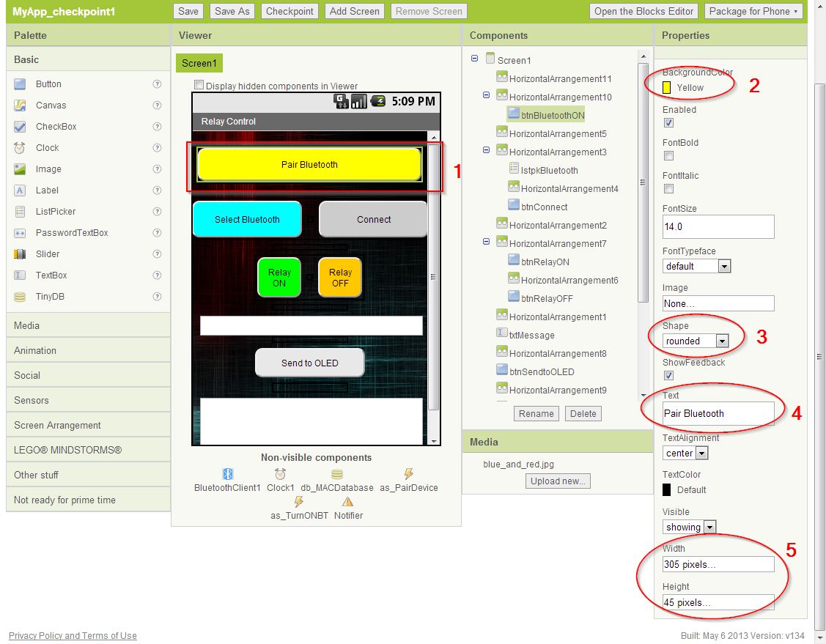Select the Clock1 non-visible component icon
The width and height of the screenshot is (826, 644).
point(280,474)
